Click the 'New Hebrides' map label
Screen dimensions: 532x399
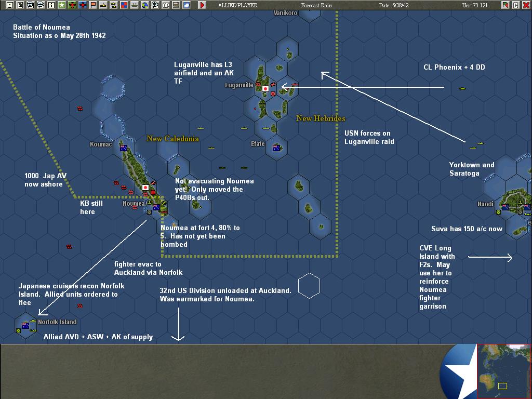pyautogui.click(x=321, y=118)
